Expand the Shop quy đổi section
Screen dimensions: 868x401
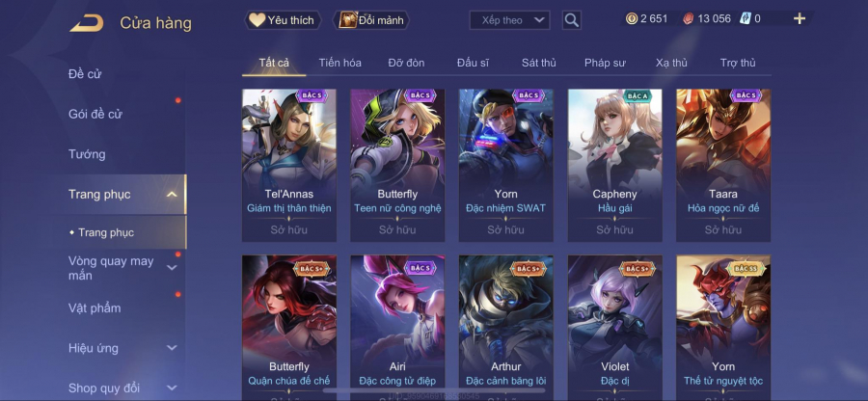(x=172, y=388)
